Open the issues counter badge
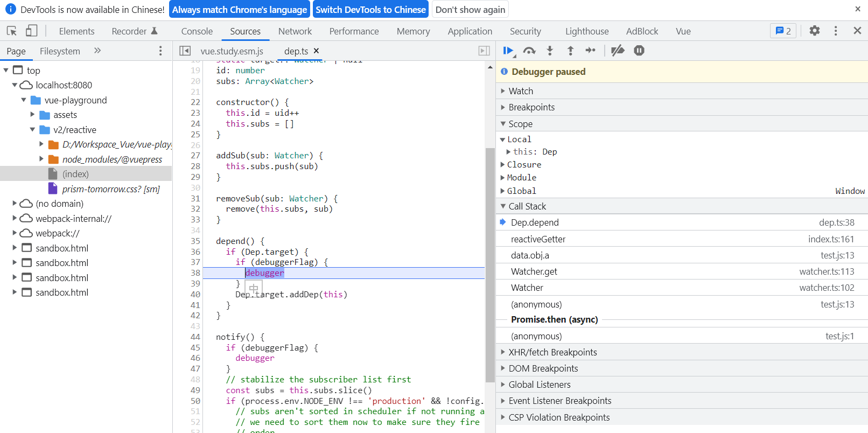 click(783, 31)
